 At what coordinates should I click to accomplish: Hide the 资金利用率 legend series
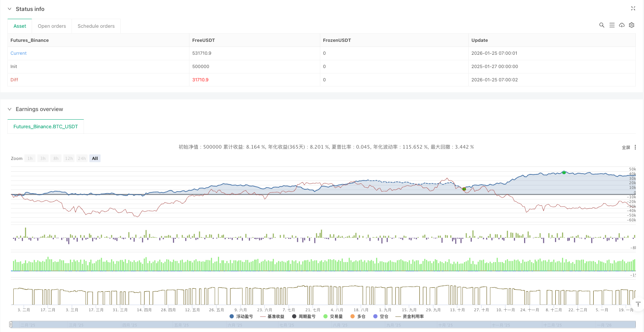(x=409, y=316)
